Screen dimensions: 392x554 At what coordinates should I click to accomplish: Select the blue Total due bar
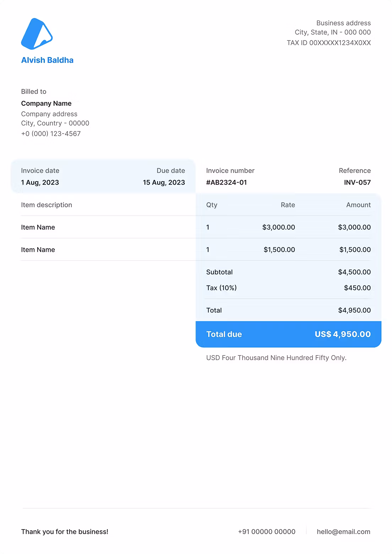pyautogui.click(x=288, y=334)
